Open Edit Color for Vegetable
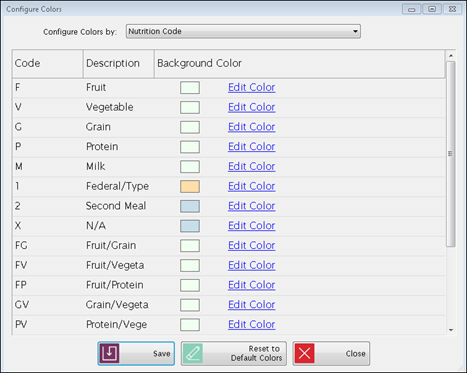 (x=252, y=107)
